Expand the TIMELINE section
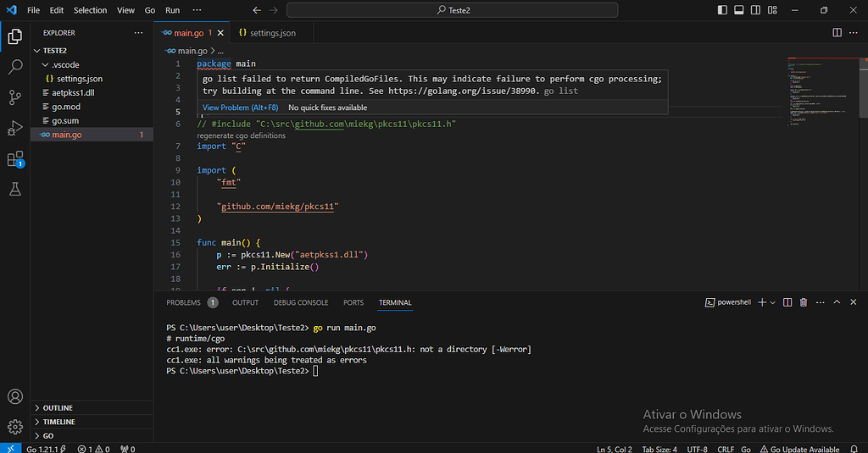Image resolution: width=868 pixels, height=453 pixels. 92,422
